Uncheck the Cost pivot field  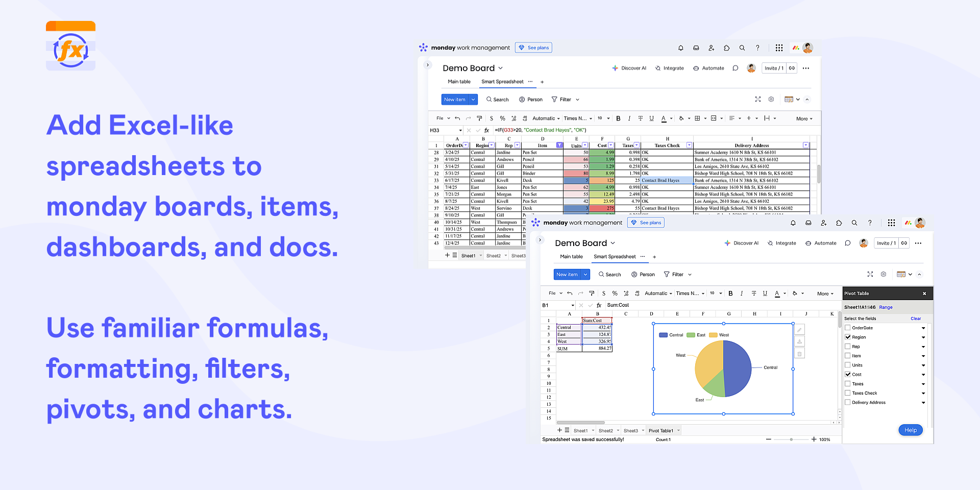click(x=848, y=374)
